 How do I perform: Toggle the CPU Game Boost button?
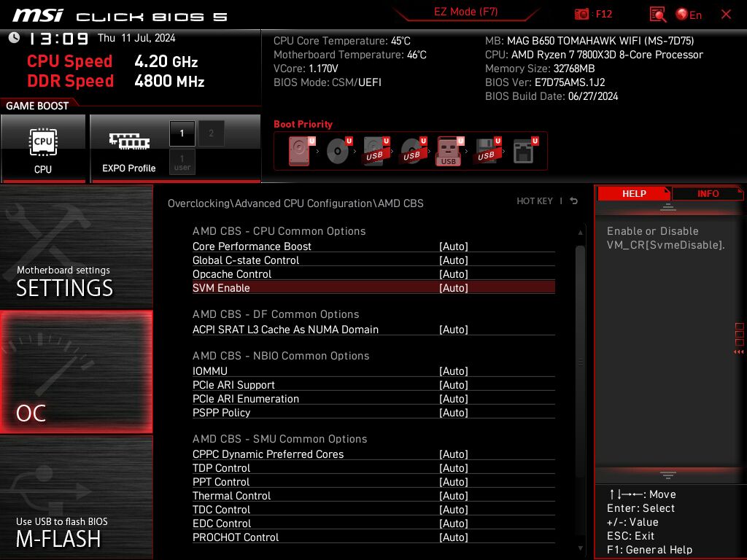tap(43, 148)
